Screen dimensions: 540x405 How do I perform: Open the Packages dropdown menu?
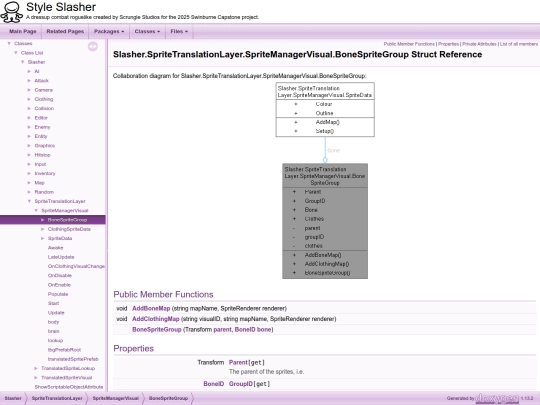click(x=109, y=31)
